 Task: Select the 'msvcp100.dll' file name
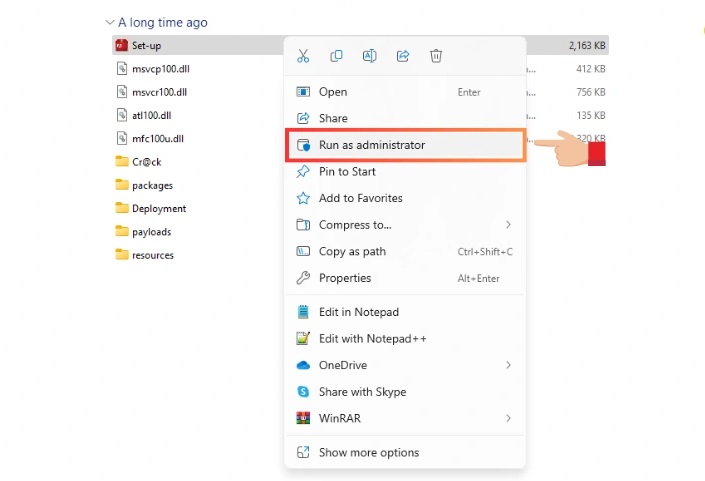(x=161, y=69)
